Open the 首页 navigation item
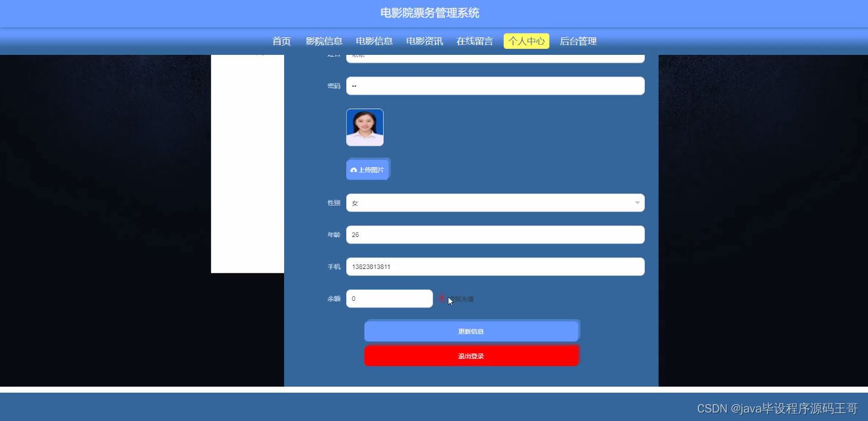Image resolution: width=868 pixels, height=421 pixels. [282, 41]
